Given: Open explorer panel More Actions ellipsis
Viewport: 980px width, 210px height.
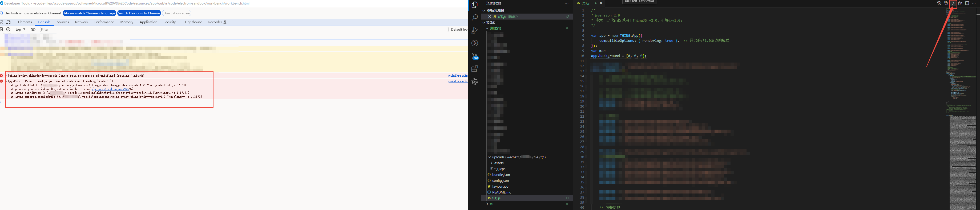Looking at the screenshot, I should (566, 3).
